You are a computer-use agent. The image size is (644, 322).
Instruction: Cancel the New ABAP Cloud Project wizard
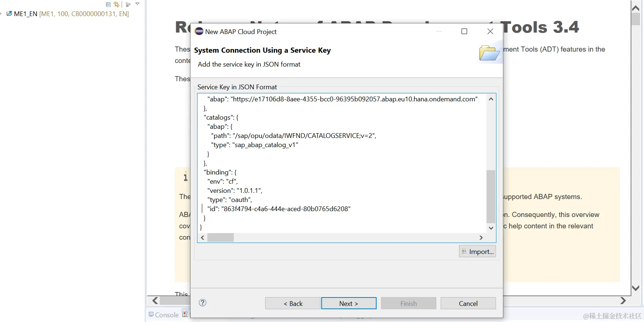[468, 303]
